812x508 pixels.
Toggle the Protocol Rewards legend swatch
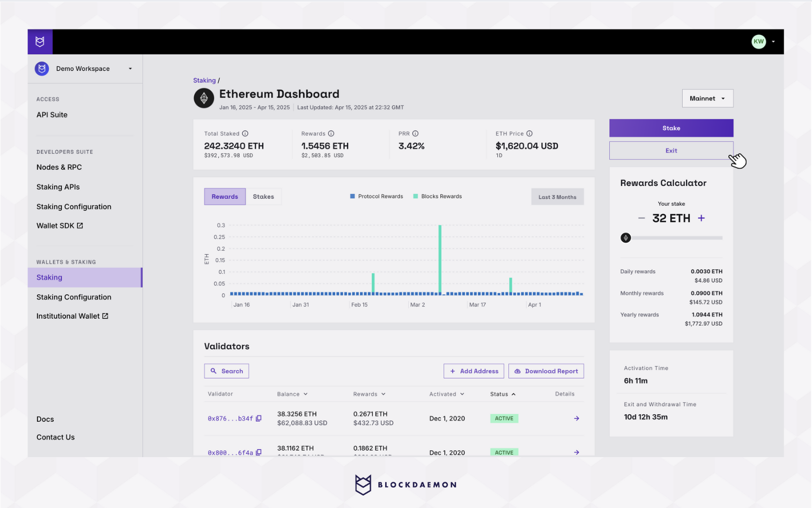(x=352, y=196)
